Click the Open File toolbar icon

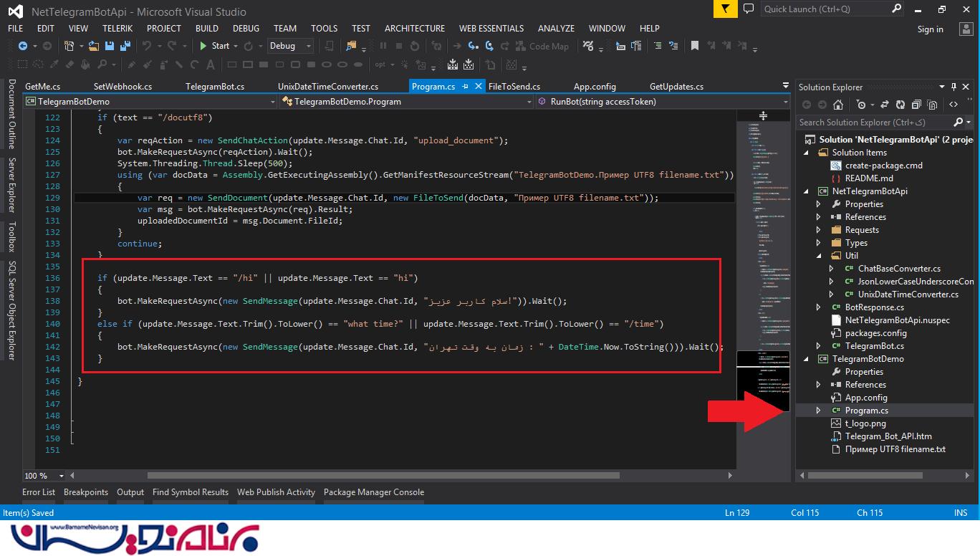[93, 46]
